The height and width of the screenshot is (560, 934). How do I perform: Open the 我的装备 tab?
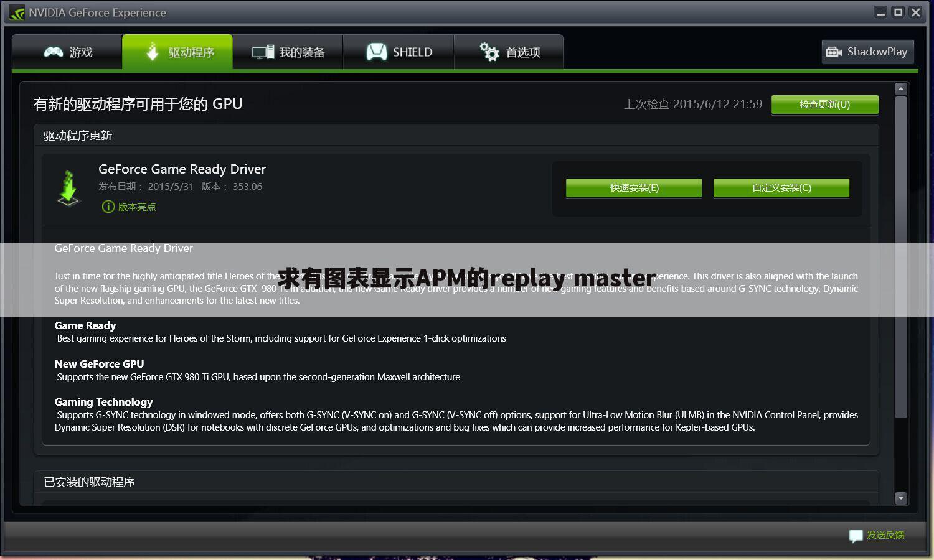(x=288, y=52)
